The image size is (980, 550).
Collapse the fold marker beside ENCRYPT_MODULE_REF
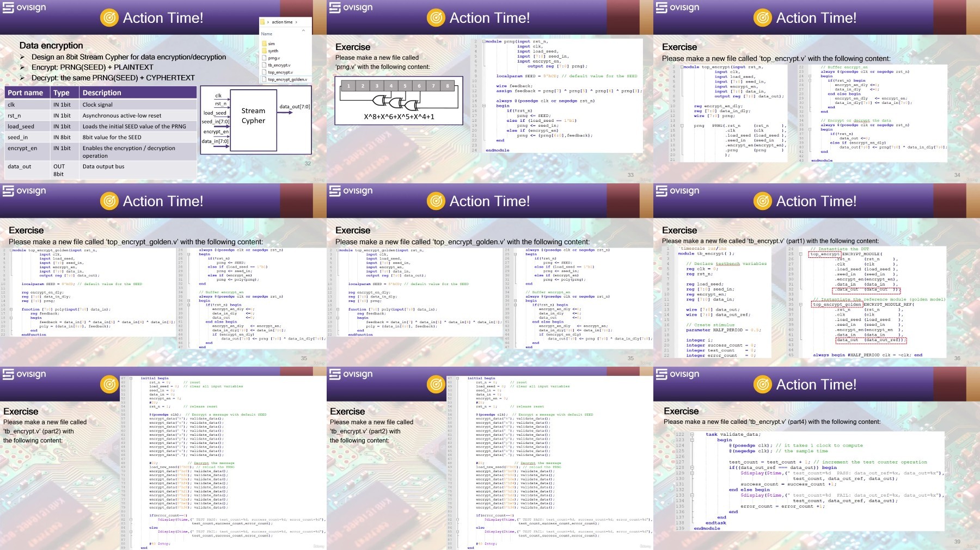(x=800, y=305)
